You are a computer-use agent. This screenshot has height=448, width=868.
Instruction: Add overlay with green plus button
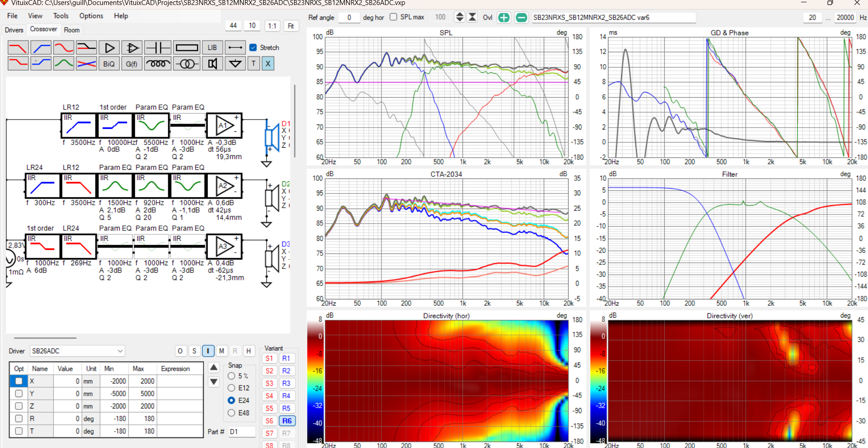(504, 18)
